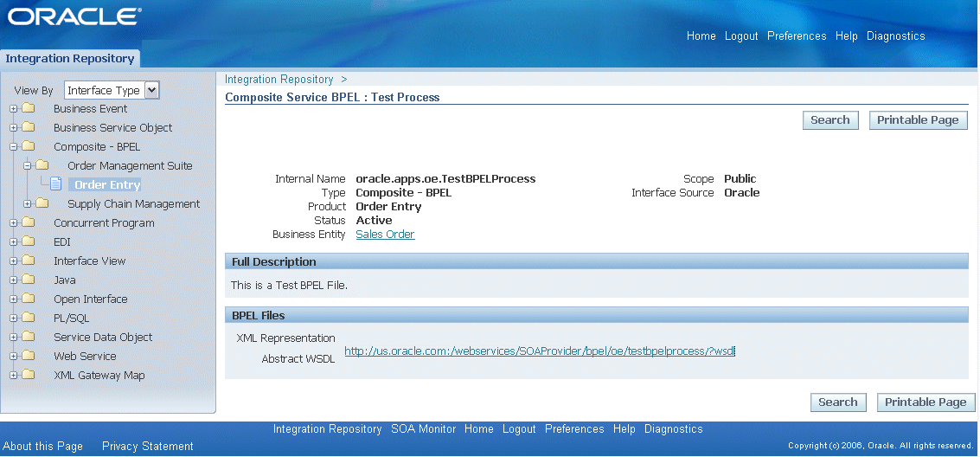
Task: Open Diagnostics in top navigation
Action: click(x=895, y=36)
